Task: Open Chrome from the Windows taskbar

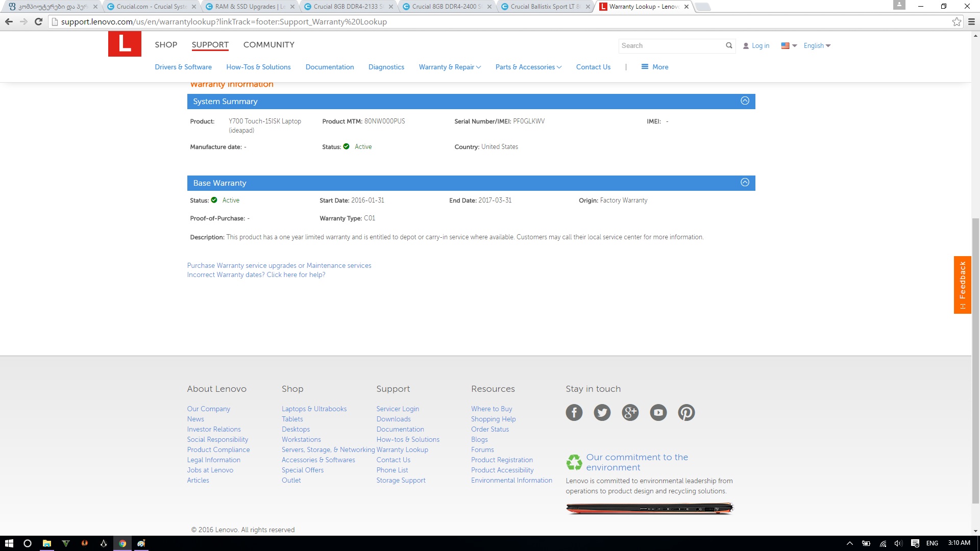Action: point(122,543)
